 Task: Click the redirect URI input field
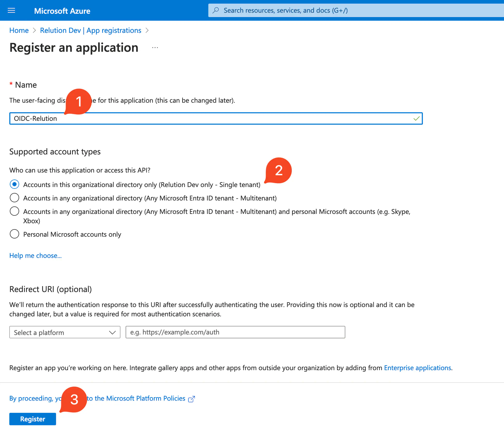235,332
